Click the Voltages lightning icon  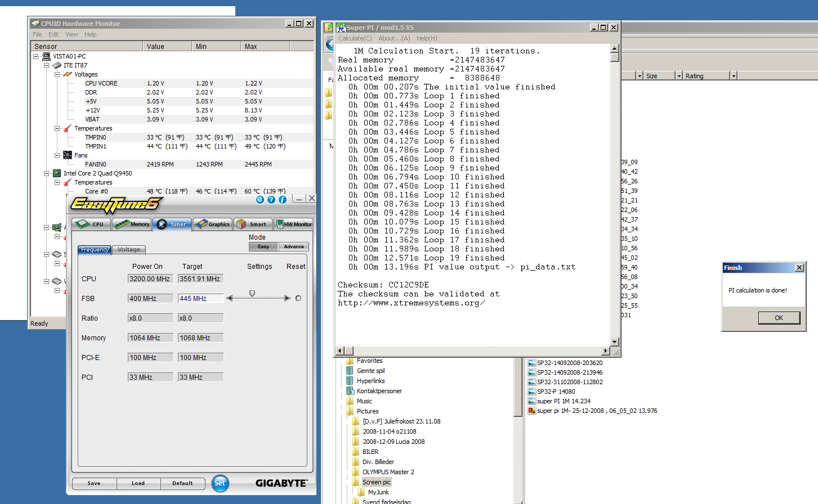(68, 74)
